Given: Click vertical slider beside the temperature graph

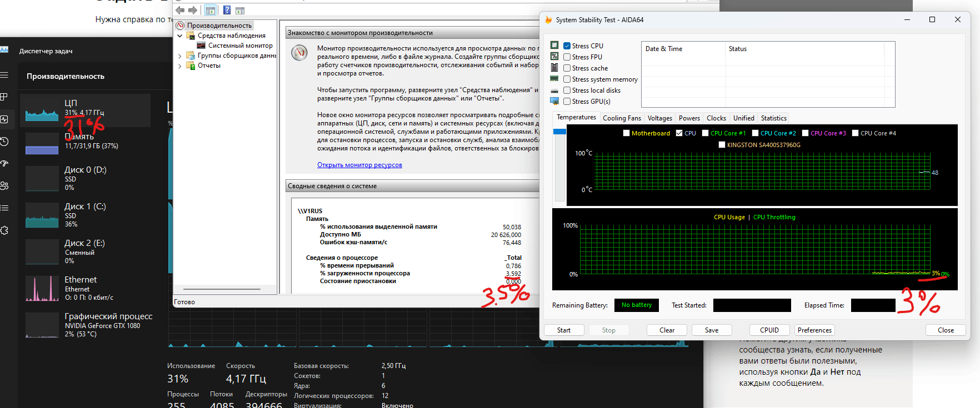Looking at the screenshot, I should click(559, 164).
